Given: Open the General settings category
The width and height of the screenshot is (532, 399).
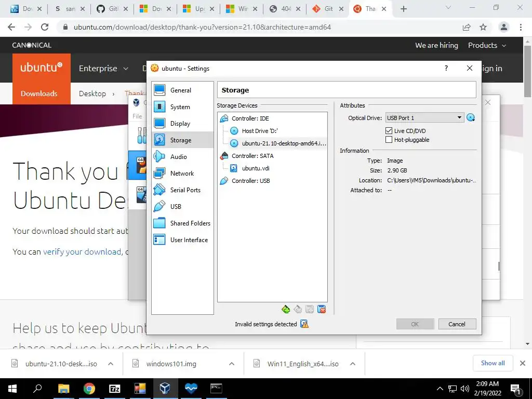Looking at the screenshot, I should tap(182, 90).
